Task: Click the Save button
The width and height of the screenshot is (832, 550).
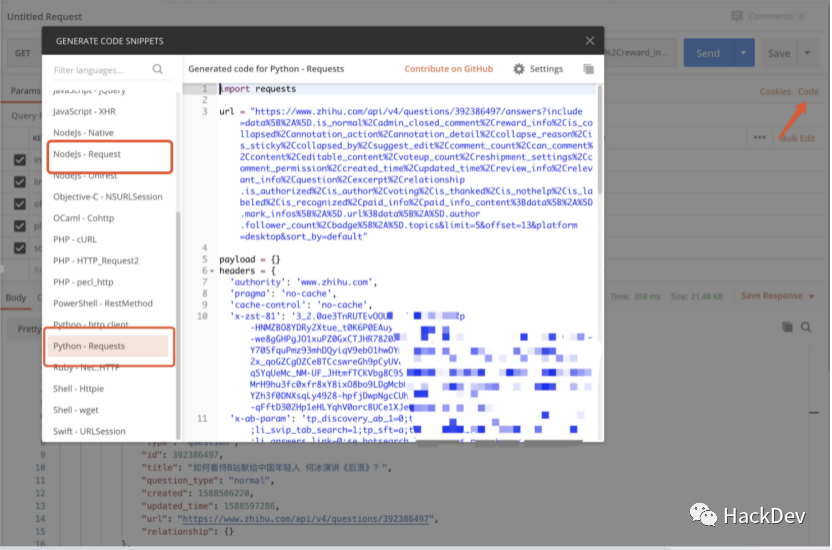Action: [779, 53]
